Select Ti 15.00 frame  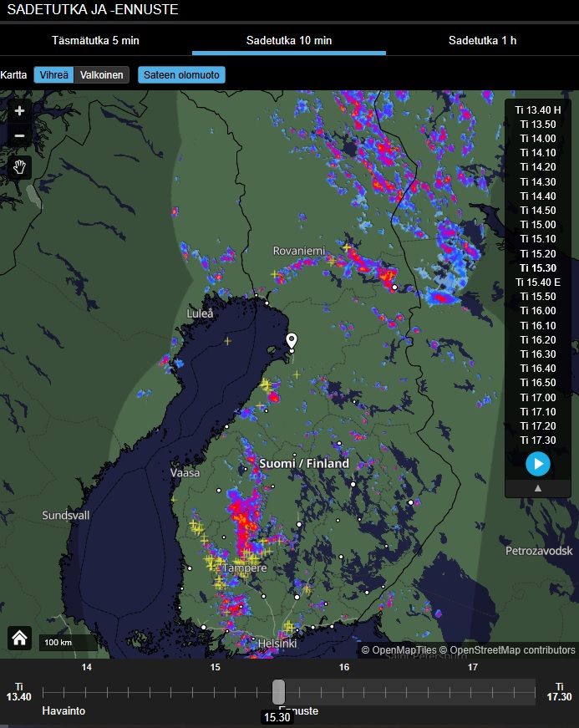click(x=538, y=225)
